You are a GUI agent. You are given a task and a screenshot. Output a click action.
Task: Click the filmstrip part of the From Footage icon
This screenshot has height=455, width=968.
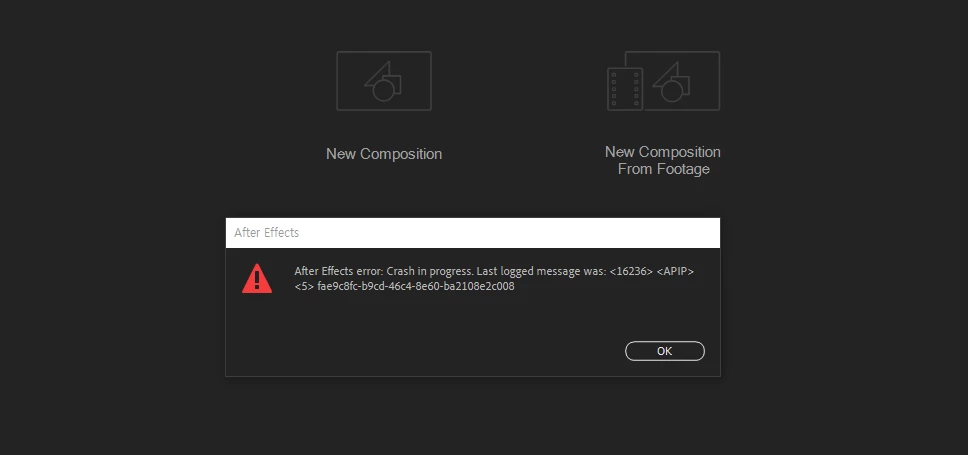[624, 89]
